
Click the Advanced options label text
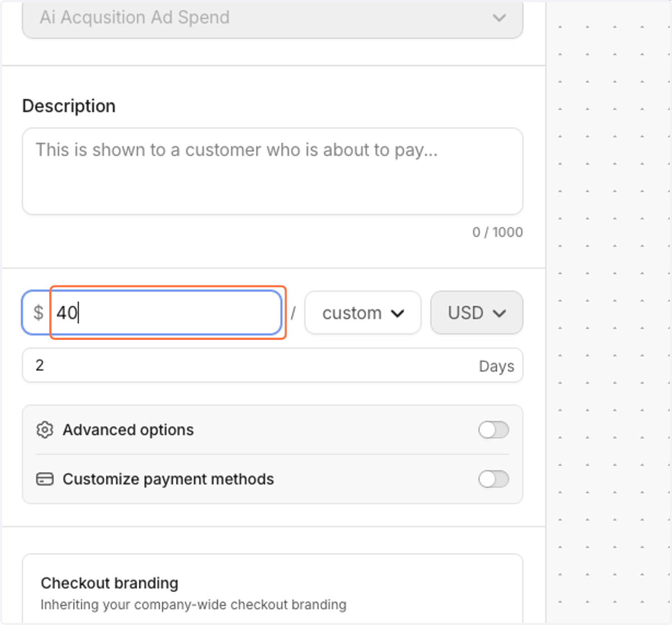tap(128, 430)
